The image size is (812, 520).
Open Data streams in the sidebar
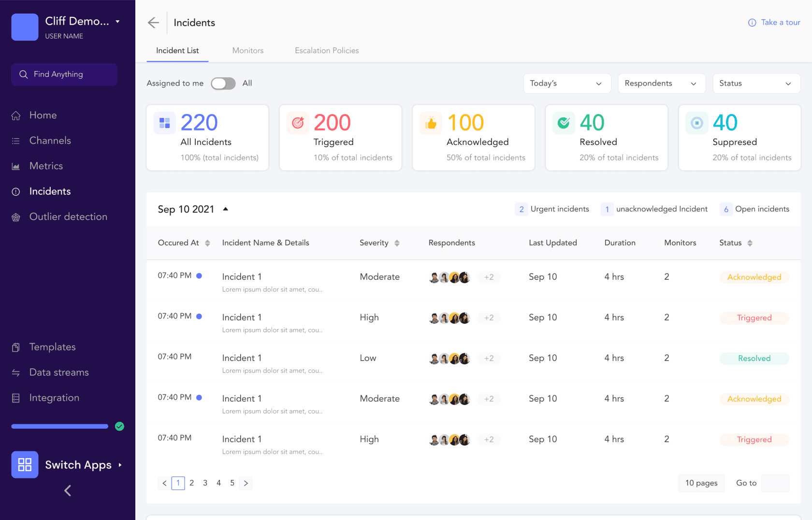tap(59, 373)
